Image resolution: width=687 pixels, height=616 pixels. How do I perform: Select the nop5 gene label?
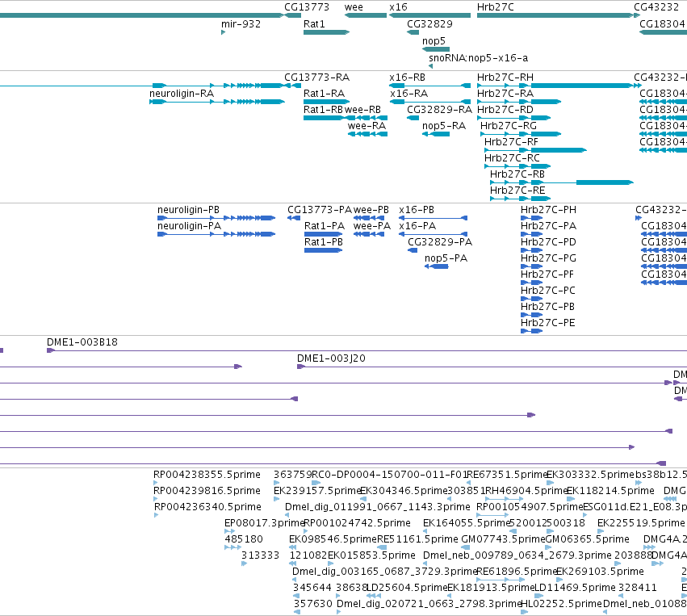click(x=434, y=40)
